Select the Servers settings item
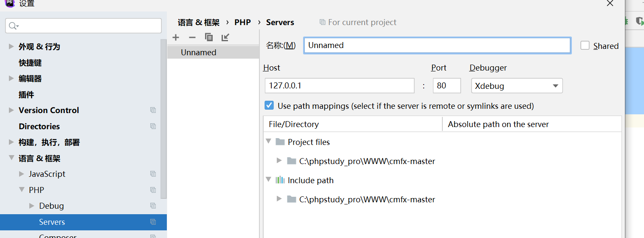This screenshot has width=644, height=238. click(x=83, y=222)
